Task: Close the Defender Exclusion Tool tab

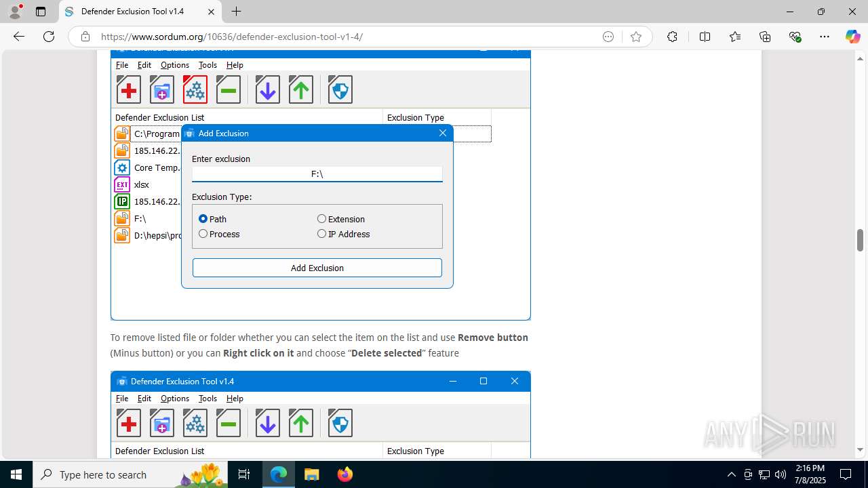Action: [211, 12]
